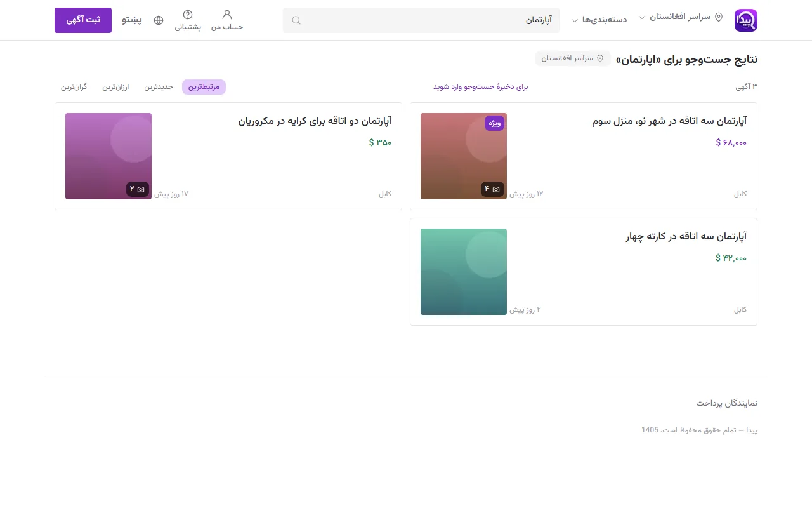Open the language globe icon

[x=159, y=20]
